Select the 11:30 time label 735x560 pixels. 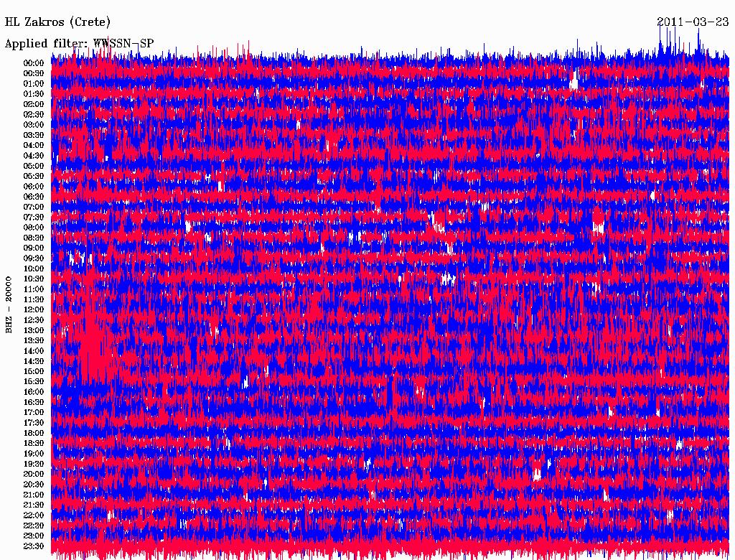34,299
